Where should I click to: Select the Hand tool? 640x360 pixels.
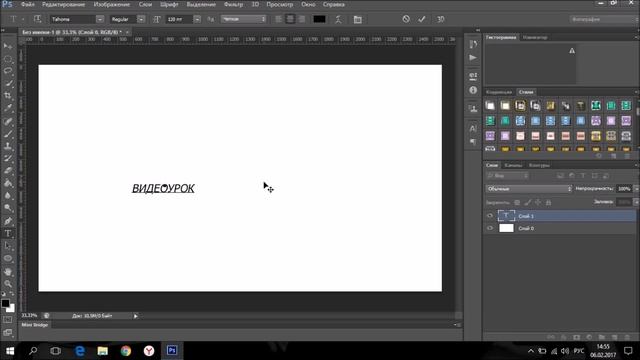coord(8,271)
